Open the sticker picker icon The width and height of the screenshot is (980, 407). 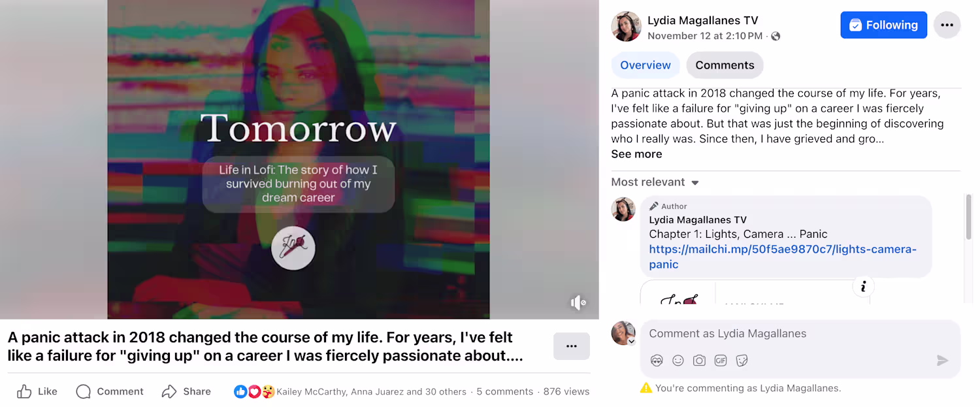click(x=742, y=361)
